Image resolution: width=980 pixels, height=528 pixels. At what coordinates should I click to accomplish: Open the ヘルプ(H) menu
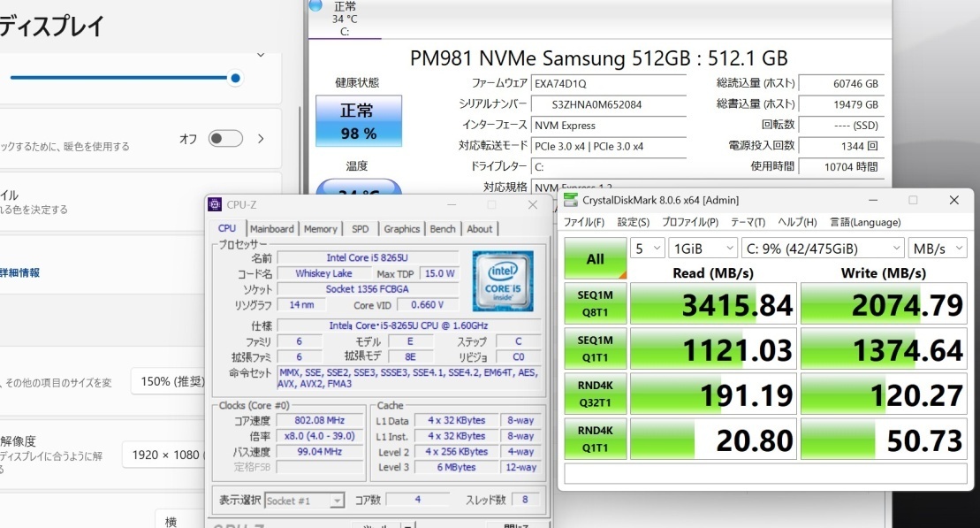(x=797, y=222)
